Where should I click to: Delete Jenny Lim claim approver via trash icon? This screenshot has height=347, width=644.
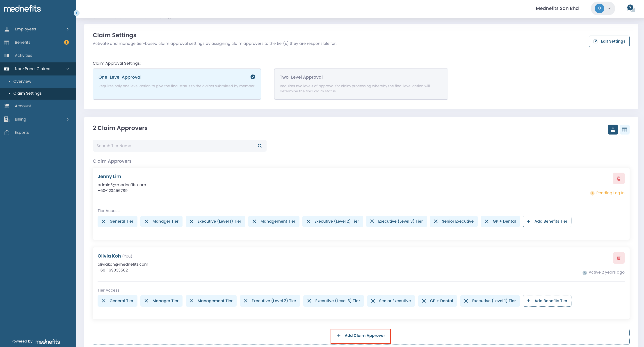(619, 178)
